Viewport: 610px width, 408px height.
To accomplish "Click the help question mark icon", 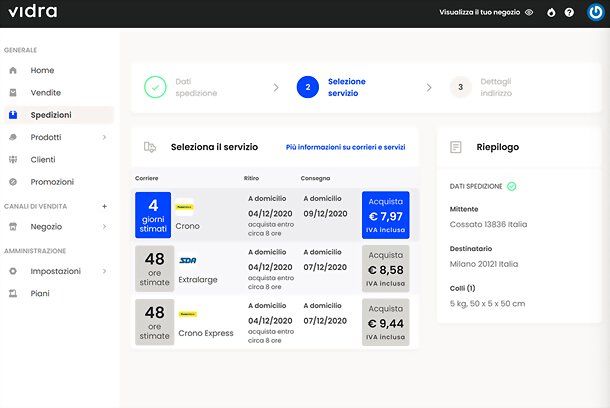I will (x=569, y=13).
